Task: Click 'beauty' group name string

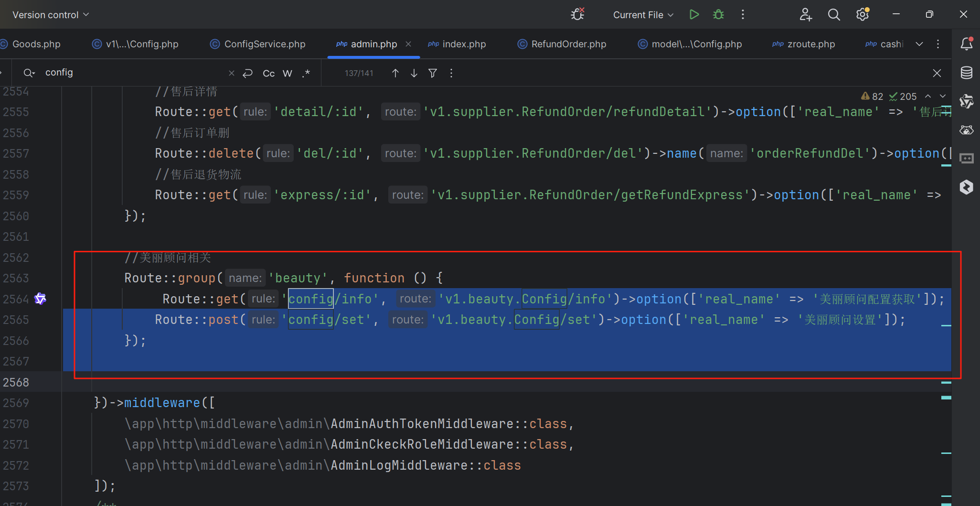Action: [298, 278]
